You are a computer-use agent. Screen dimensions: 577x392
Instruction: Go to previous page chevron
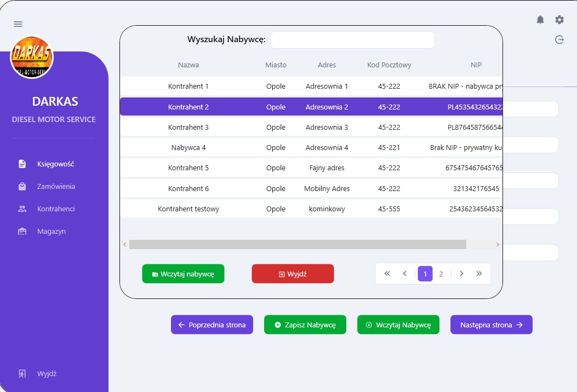(405, 274)
